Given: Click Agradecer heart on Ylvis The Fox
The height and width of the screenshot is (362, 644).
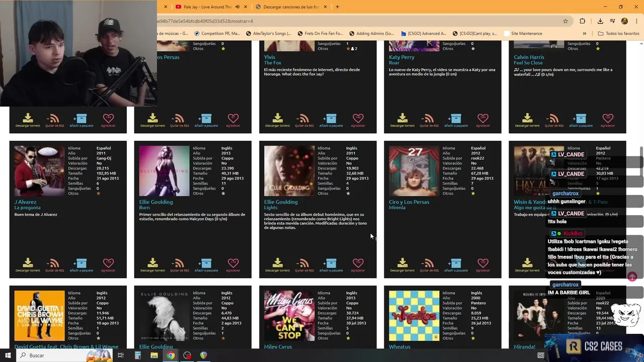Looking at the screenshot, I should (x=358, y=120).
